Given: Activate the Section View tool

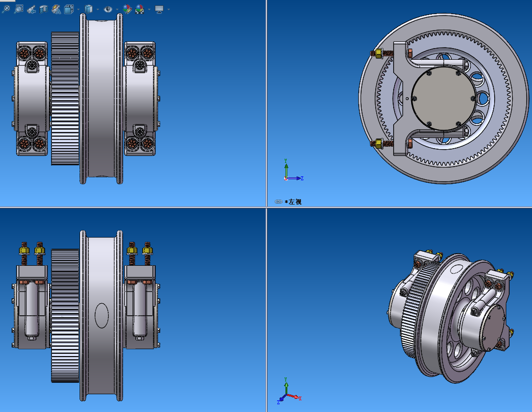Looking at the screenshot, I should click(43, 10).
